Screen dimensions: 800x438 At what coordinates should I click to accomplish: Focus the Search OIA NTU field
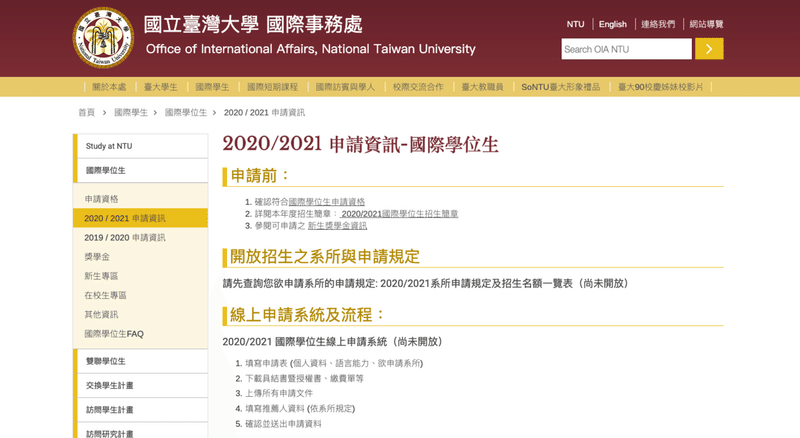coord(627,49)
